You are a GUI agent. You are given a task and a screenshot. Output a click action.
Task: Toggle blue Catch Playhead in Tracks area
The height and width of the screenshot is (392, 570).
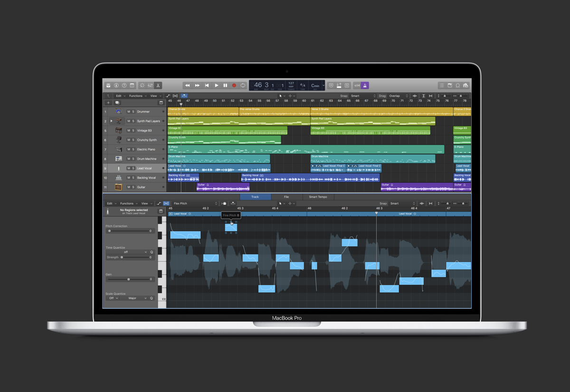184,96
